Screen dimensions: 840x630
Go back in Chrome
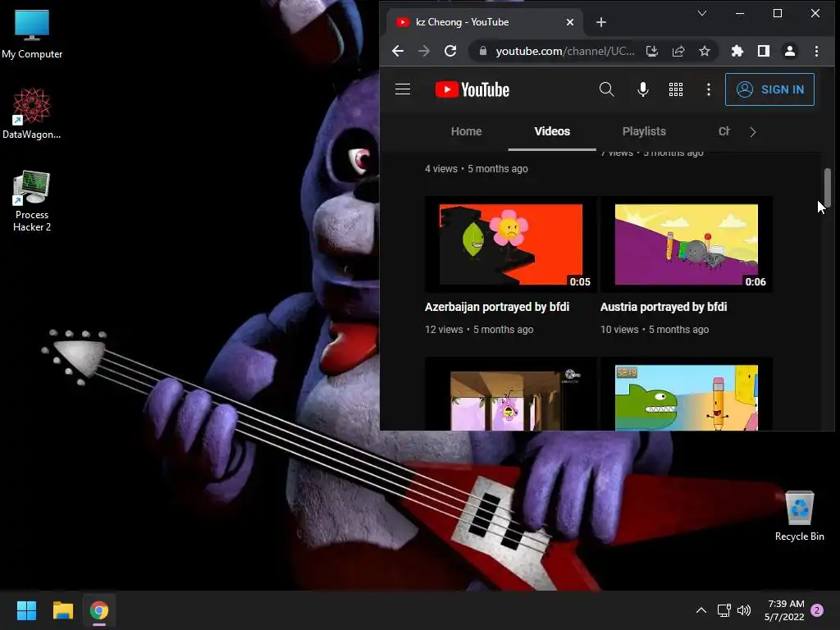pos(398,51)
